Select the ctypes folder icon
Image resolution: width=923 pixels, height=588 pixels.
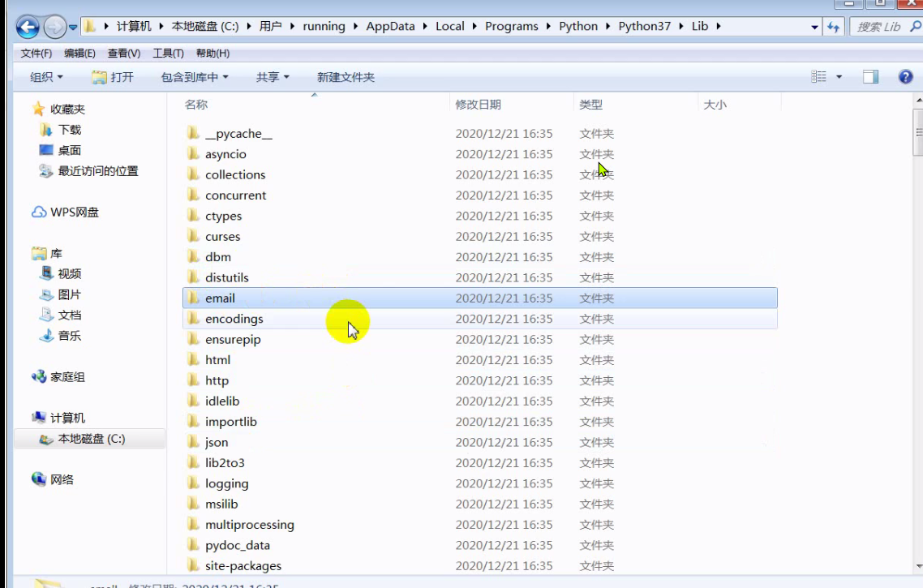coord(193,216)
